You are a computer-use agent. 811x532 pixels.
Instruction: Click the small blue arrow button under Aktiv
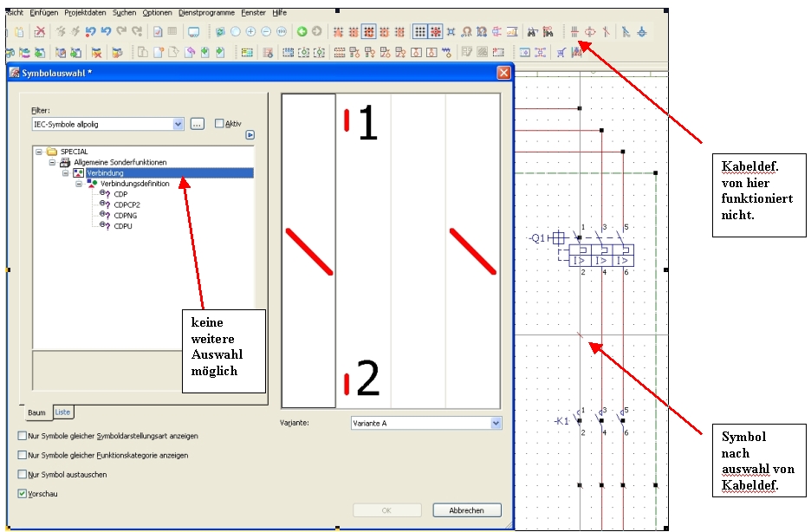[250, 135]
